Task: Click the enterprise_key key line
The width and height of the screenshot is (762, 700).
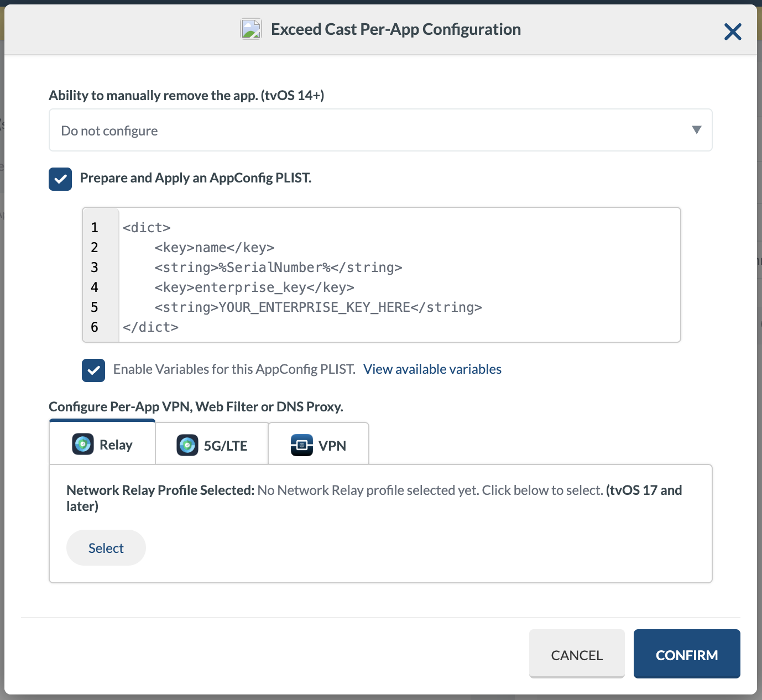Action: tap(254, 288)
